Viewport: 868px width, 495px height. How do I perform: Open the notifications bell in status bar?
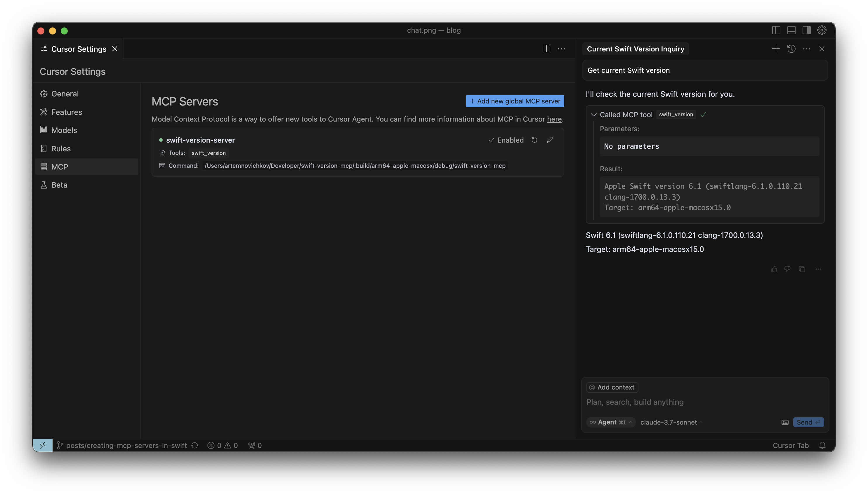click(x=822, y=445)
